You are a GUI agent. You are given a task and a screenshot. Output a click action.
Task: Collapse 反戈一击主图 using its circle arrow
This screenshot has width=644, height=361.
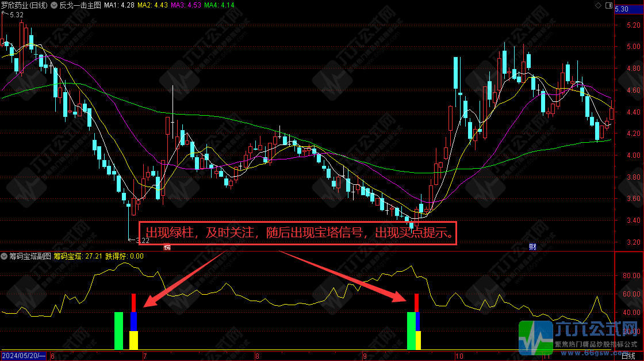[54, 5]
